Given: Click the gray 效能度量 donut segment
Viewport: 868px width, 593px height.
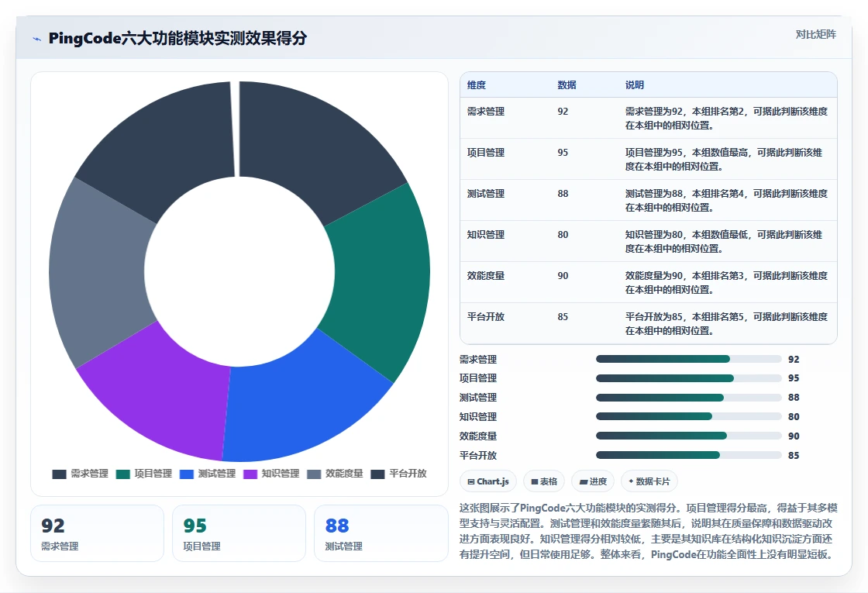Looking at the screenshot, I should pyautogui.click(x=97, y=274).
